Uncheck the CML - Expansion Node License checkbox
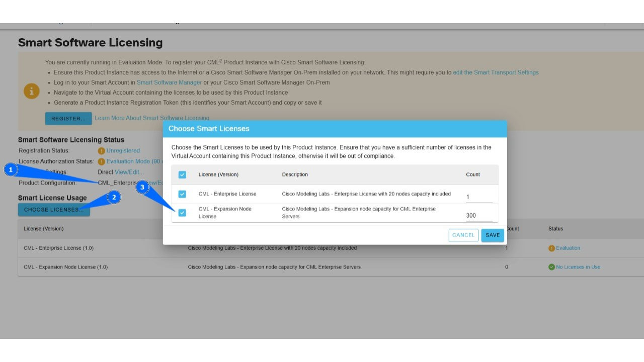Image resolution: width=644 pixels, height=362 pixels. click(x=182, y=213)
